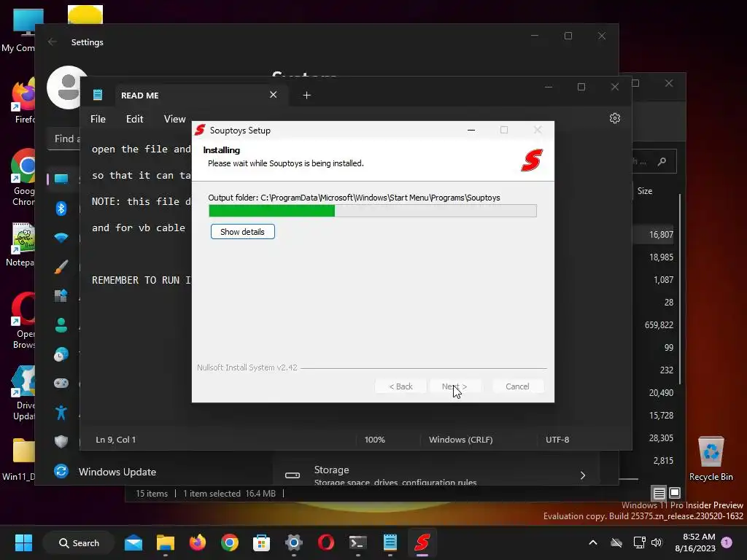The height and width of the screenshot is (560, 747).
Task: Show hidden system tray icons
Action: (593, 542)
